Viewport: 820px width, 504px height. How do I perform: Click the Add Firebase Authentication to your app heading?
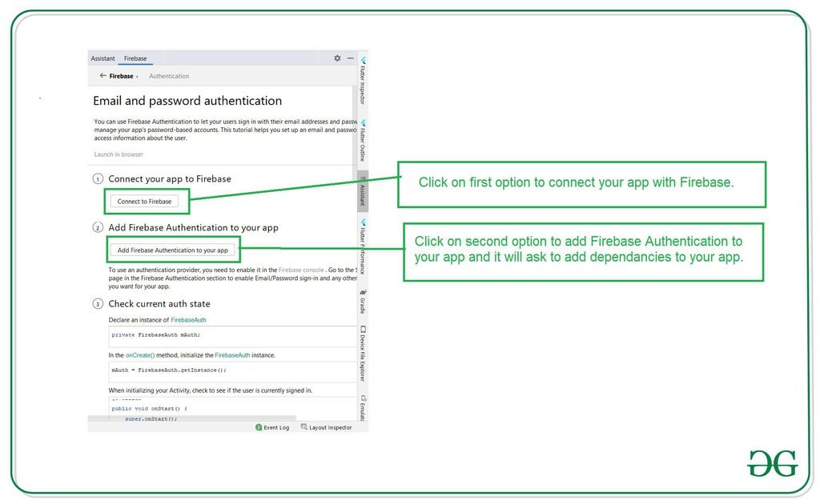tap(193, 228)
